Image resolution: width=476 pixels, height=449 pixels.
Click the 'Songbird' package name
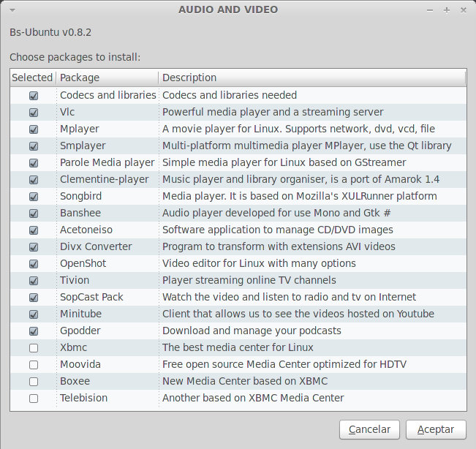[x=80, y=196]
